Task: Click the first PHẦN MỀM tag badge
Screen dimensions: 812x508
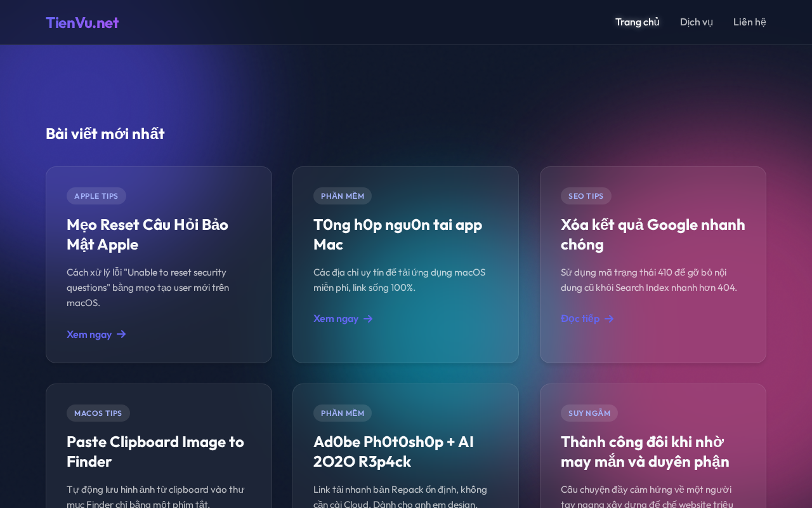Action: [343, 196]
